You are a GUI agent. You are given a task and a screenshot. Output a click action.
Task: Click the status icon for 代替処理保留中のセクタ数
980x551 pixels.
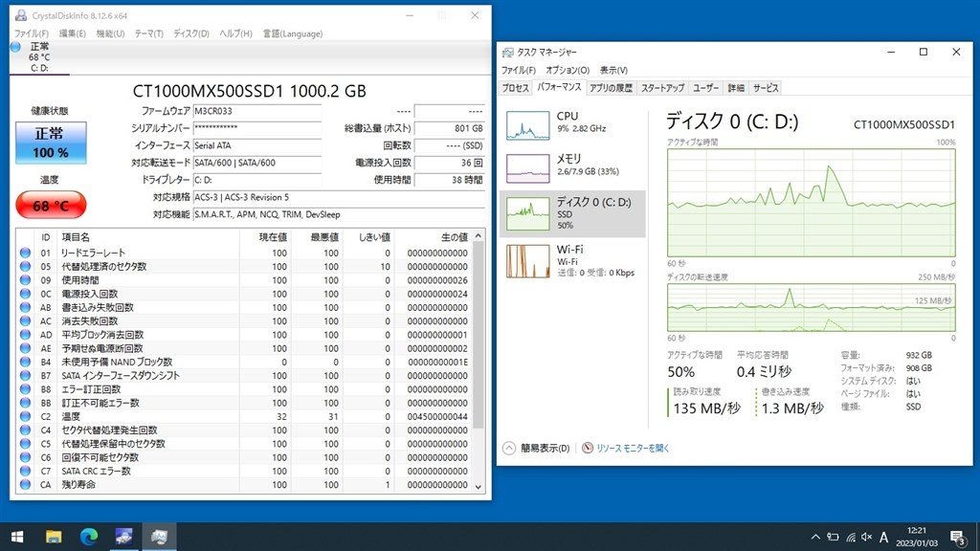25,444
